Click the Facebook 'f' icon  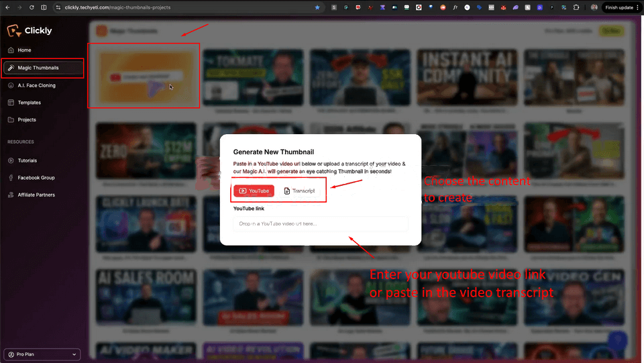pyautogui.click(x=11, y=178)
